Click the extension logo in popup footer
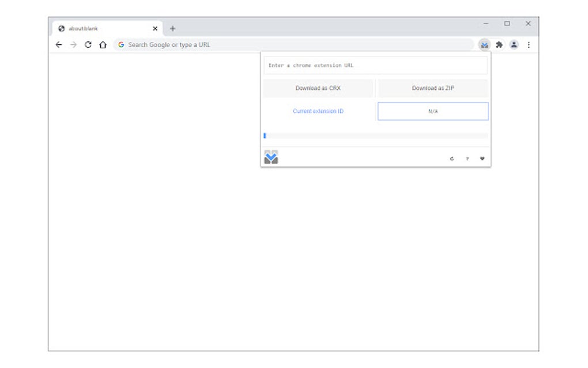The image size is (588, 368). 271,157
